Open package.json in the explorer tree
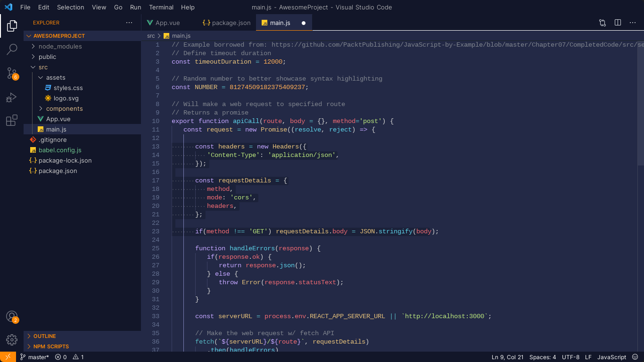Screen dimensions: 644x362 tap(82, 171)
